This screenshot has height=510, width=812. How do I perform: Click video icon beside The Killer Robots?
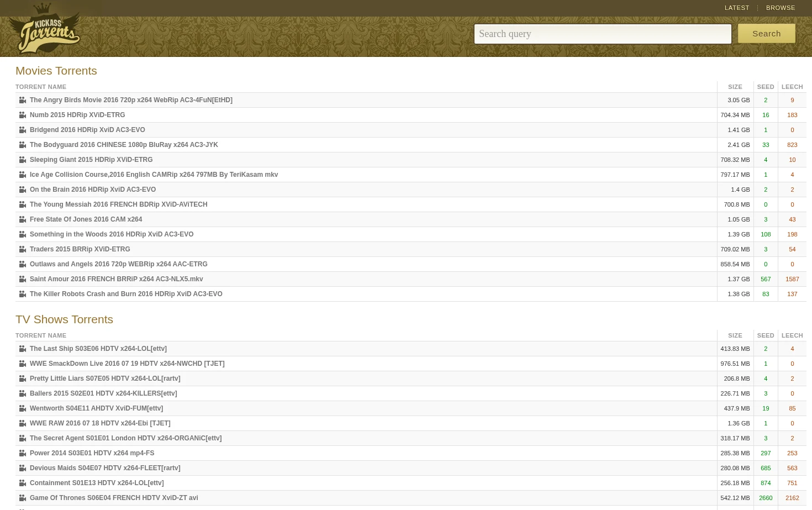pyautogui.click(x=23, y=294)
